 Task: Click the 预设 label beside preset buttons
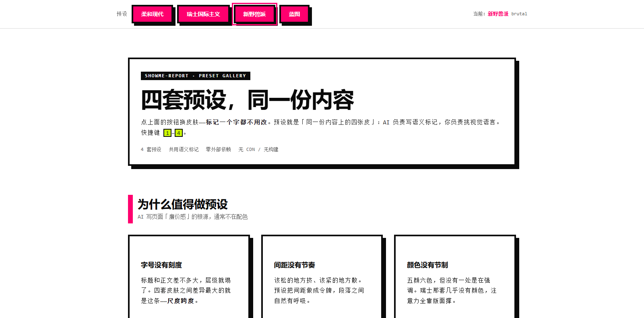(122, 14)
